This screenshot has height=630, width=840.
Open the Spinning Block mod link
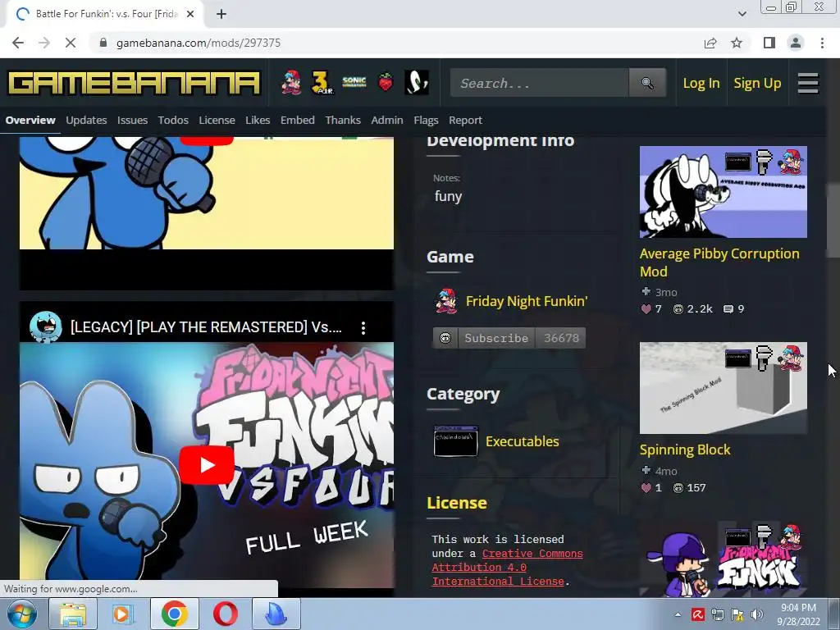click(x=685, y=450)
